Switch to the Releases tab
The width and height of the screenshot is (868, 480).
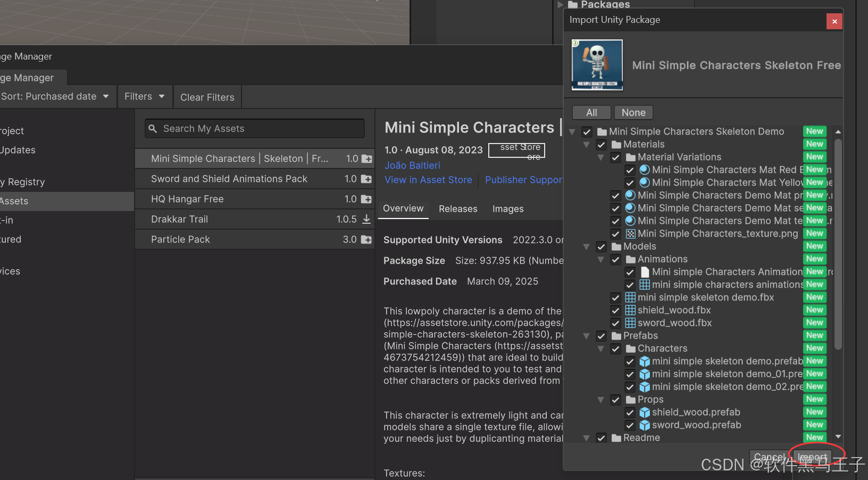(458, 209)
